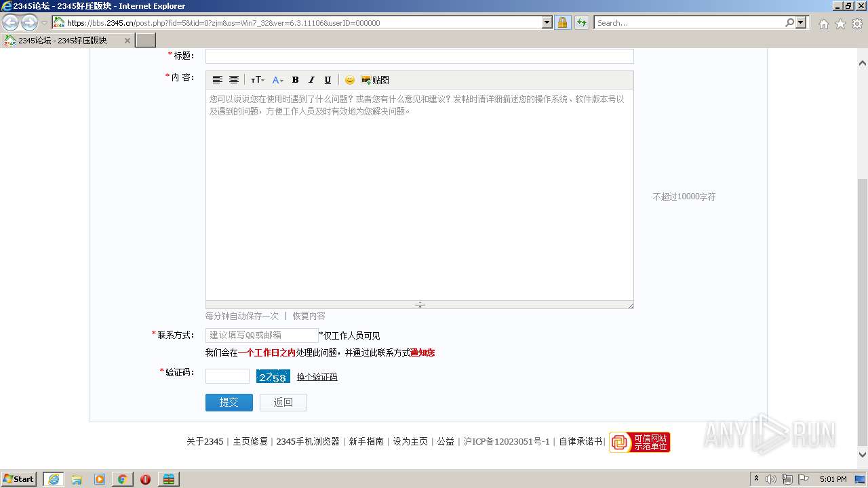Show hidden tray icons arrow
The image size is (868, 488).
coord(756,479)
